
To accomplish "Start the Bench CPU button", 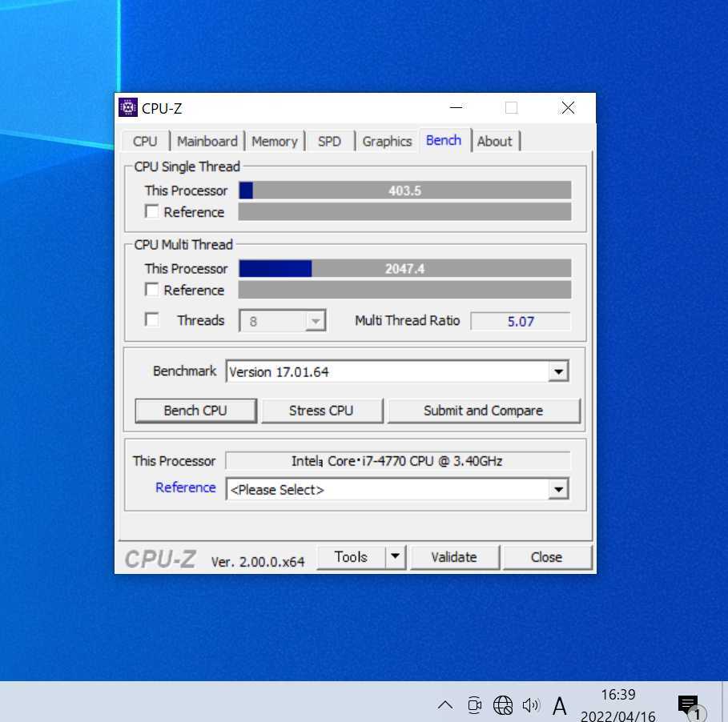I will tap(195, 411).
